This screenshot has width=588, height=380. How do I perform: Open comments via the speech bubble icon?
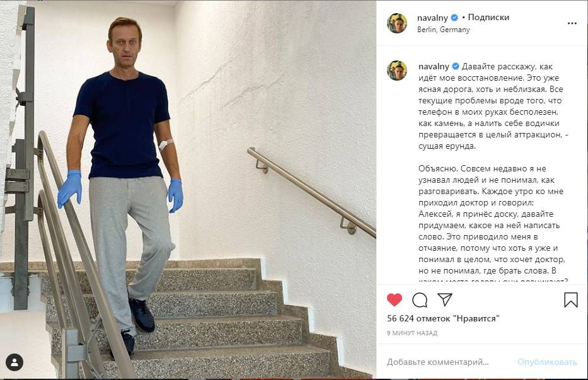(420, 300)
